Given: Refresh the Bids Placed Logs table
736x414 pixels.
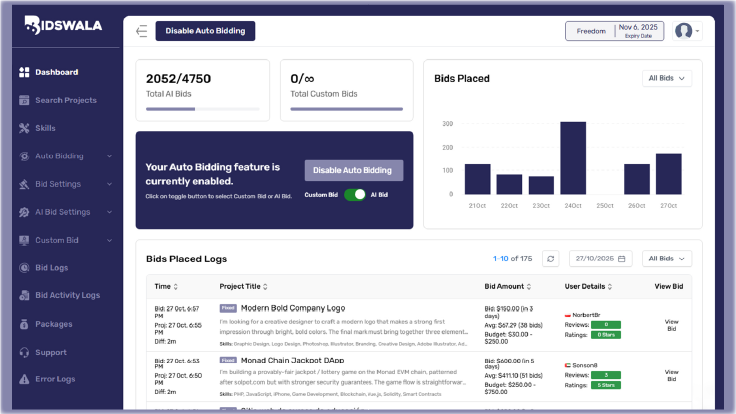Looking at the screenshot, I should [x=551, y=259].
